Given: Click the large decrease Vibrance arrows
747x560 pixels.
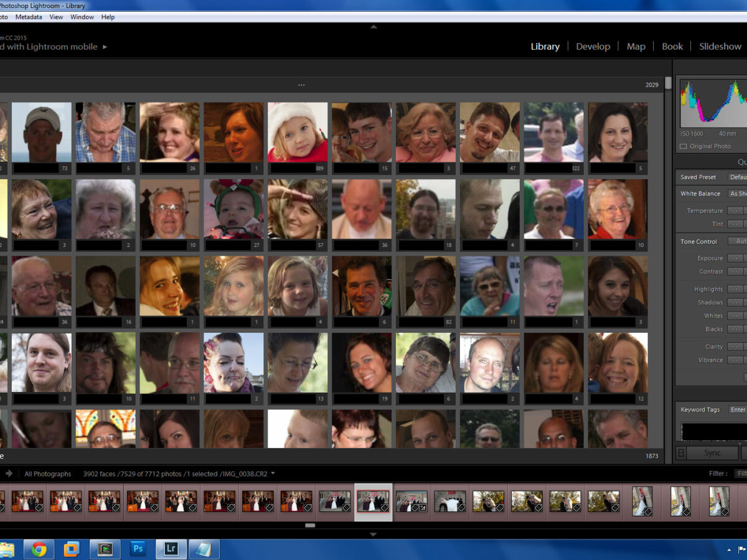Looking at the screenshot, I should coord(735,360).
